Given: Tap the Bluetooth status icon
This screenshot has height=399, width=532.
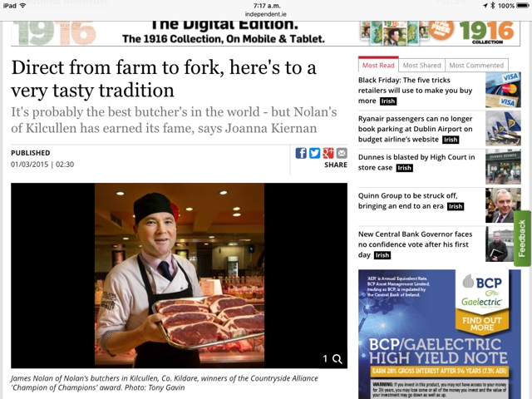Looking at the screenshot, I should [493, 6].
